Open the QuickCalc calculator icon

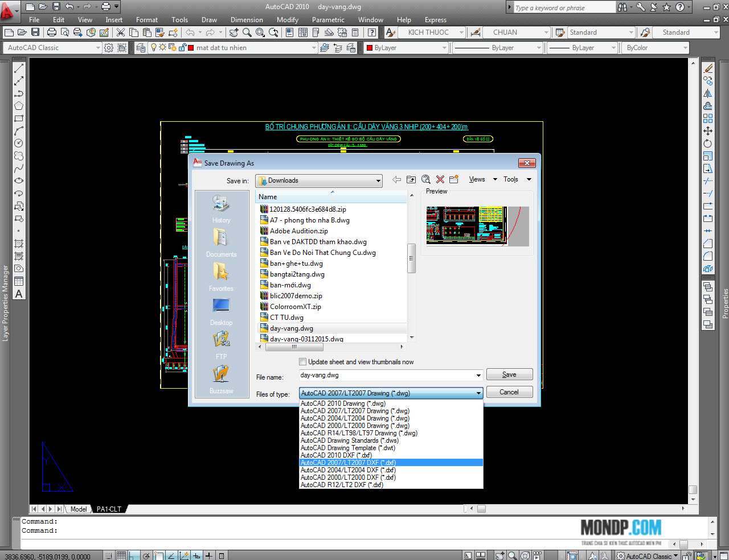coord(355,32)
